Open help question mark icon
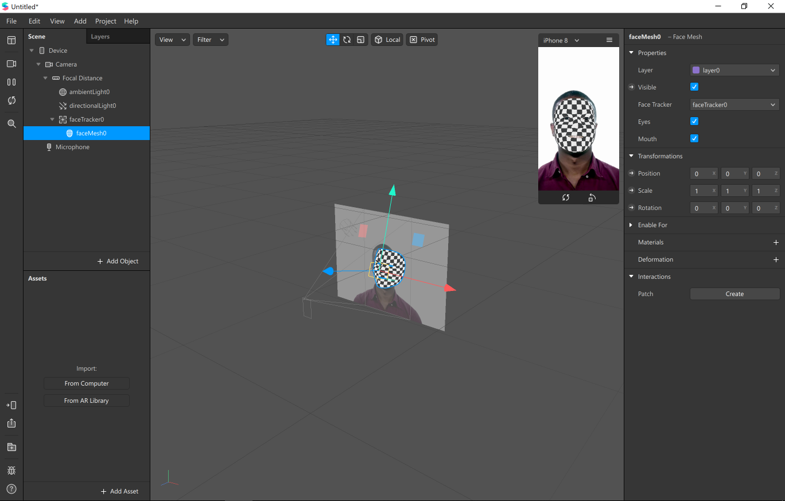The height and width of the screenshot is (501, 785). (12, 489)
